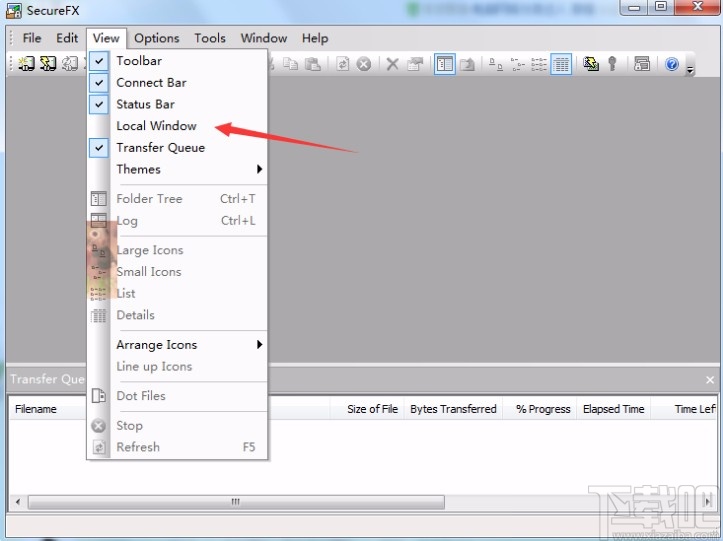Switch to Small Icons view in toolbar
The width and height of the screenshot is (723, 541).
pos(518,64)
